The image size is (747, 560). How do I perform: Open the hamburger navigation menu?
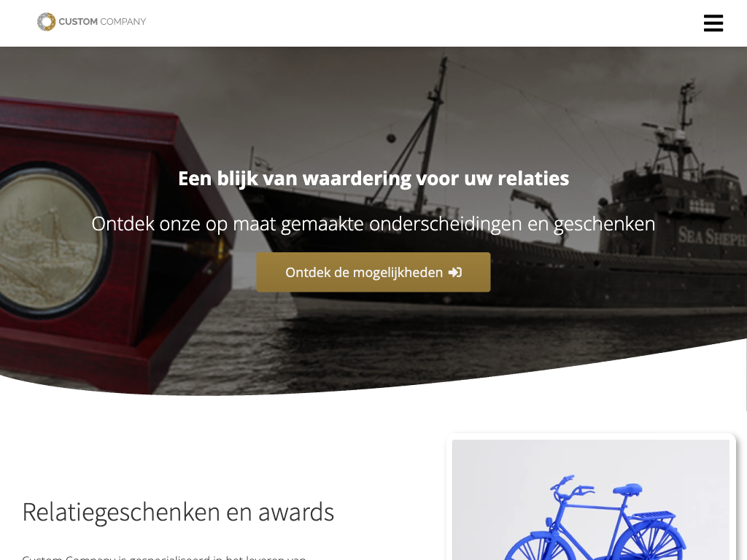click(x=713, y=23)
